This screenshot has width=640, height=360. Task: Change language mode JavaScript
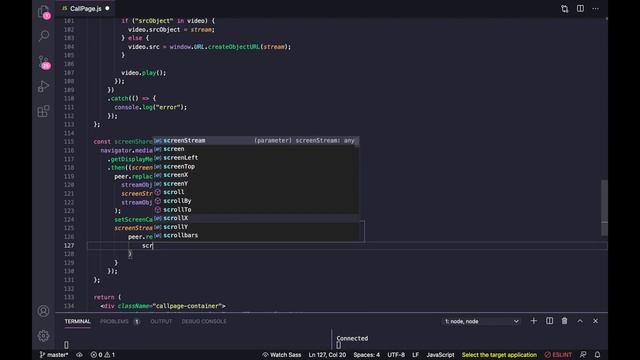pos(440,355)
